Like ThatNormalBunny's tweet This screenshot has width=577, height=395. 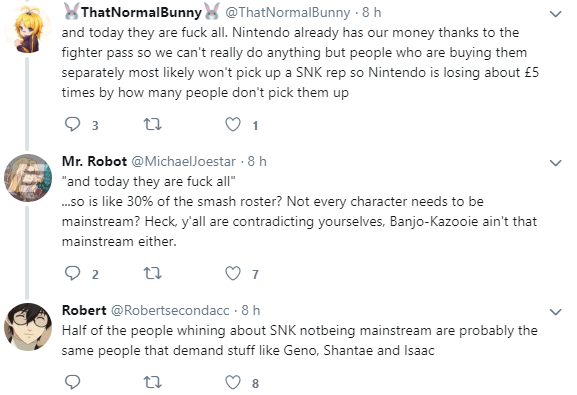click(233, 124)
